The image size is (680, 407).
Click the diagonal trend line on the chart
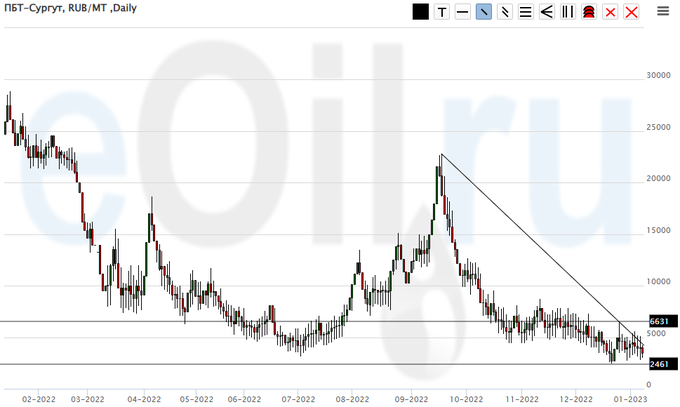coord(530,240)
